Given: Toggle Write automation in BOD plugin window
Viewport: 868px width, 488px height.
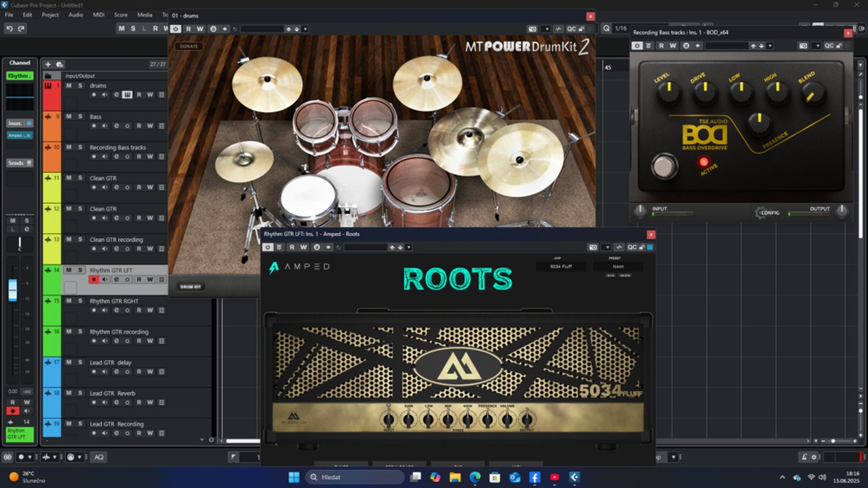Looking at the screenshot, I should click(x=673, y=45).
